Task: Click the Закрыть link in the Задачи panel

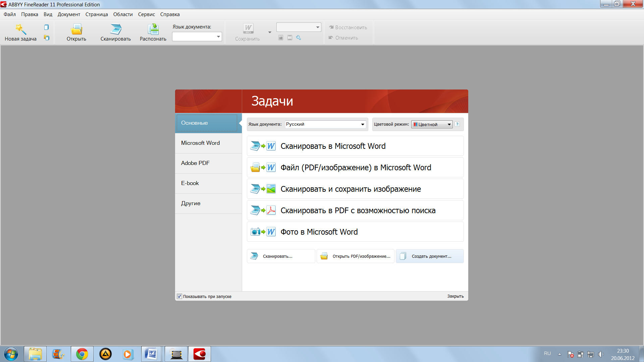Action: [455, 296]
